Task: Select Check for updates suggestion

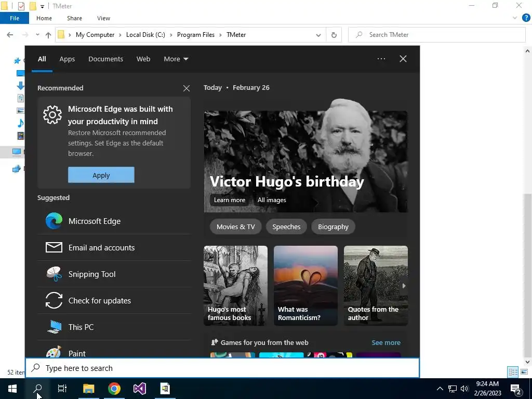Action: click(x=114, y=301)
